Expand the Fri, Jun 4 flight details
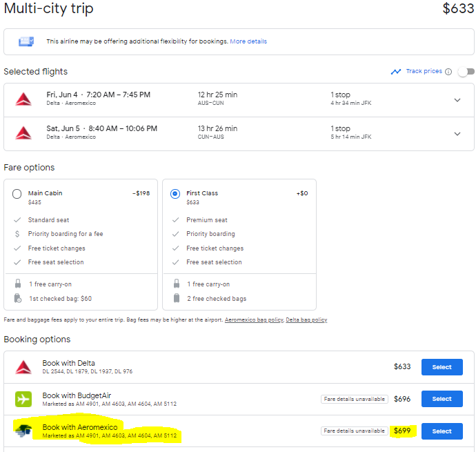 pos(457,100)
